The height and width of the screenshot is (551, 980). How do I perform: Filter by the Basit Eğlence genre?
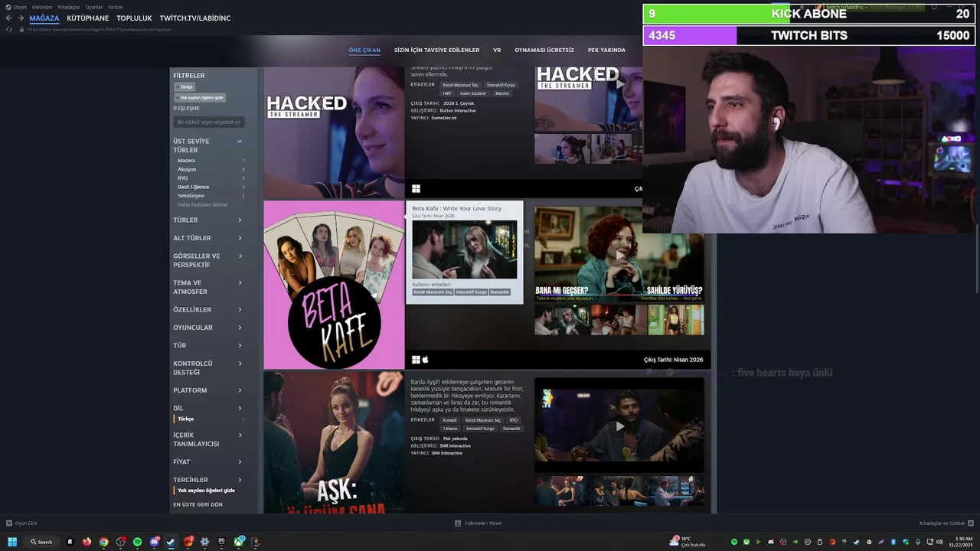(x=193, y=187)
